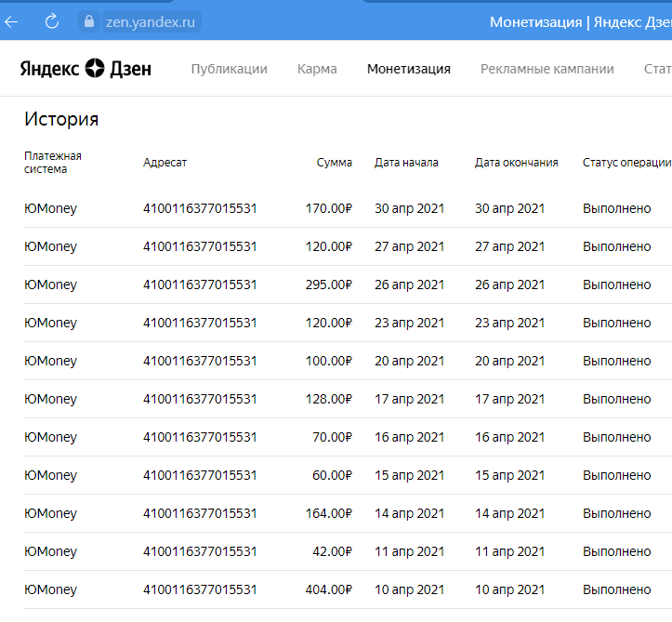Select the 170.00₽ amount cell
Image resolution: width=672 pixels, height=622 pixels.
[329, 209]
